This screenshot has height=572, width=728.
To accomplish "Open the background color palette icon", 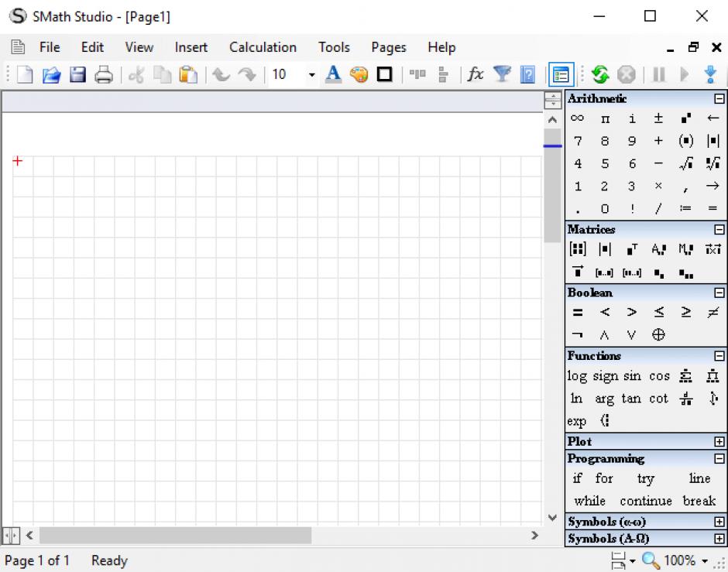I will point(359,75).
